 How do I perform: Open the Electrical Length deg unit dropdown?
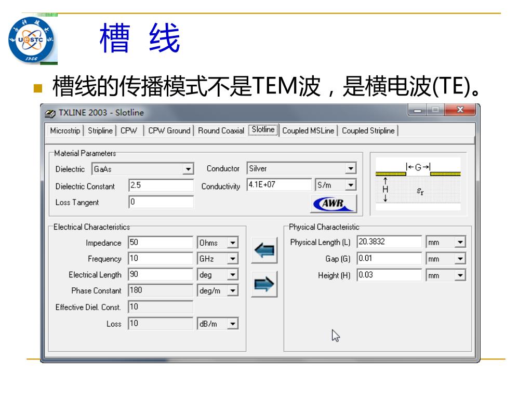click(x=232, y=274)
